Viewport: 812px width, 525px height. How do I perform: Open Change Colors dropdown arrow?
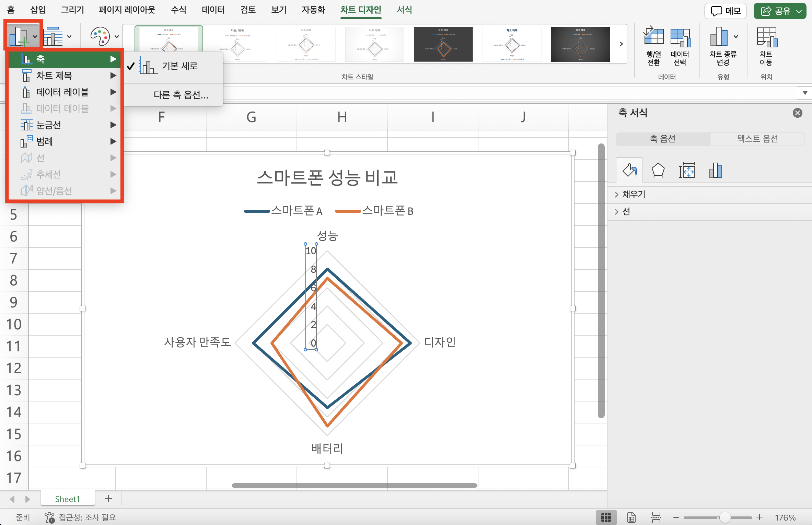pos(117,36)
